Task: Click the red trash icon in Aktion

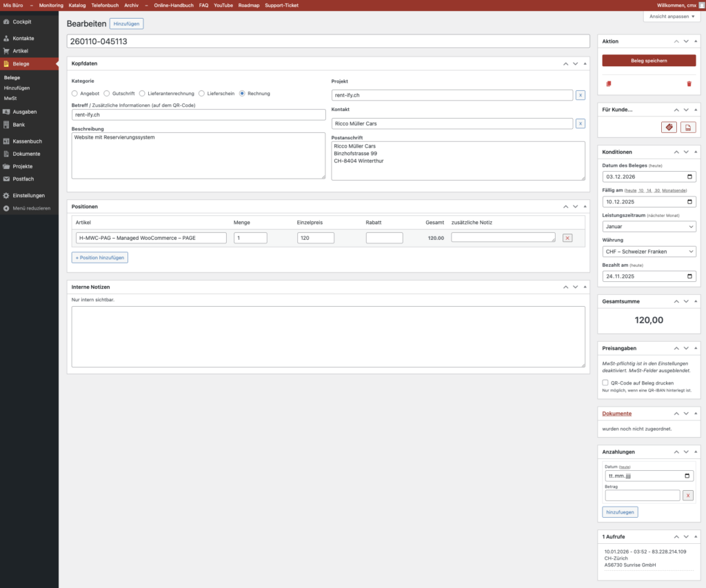Action: [x=688, y=83]
